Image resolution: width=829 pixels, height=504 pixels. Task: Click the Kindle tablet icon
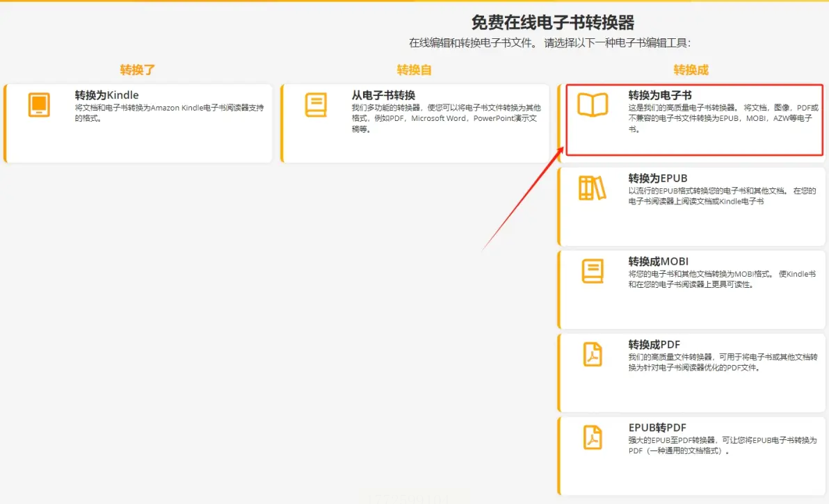pyautogui.click(x=39, y=104)
